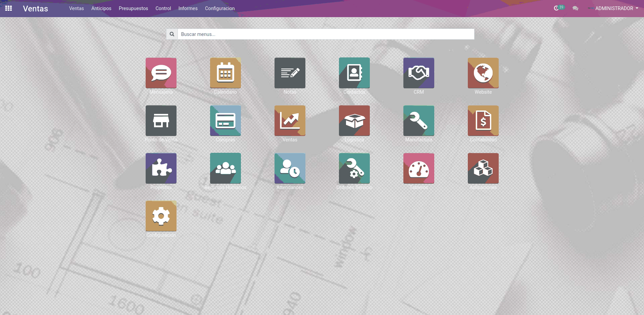Launch the Attendances app icon
The image size is (644, 315).
pyautogui.click(x=290, y=168)
